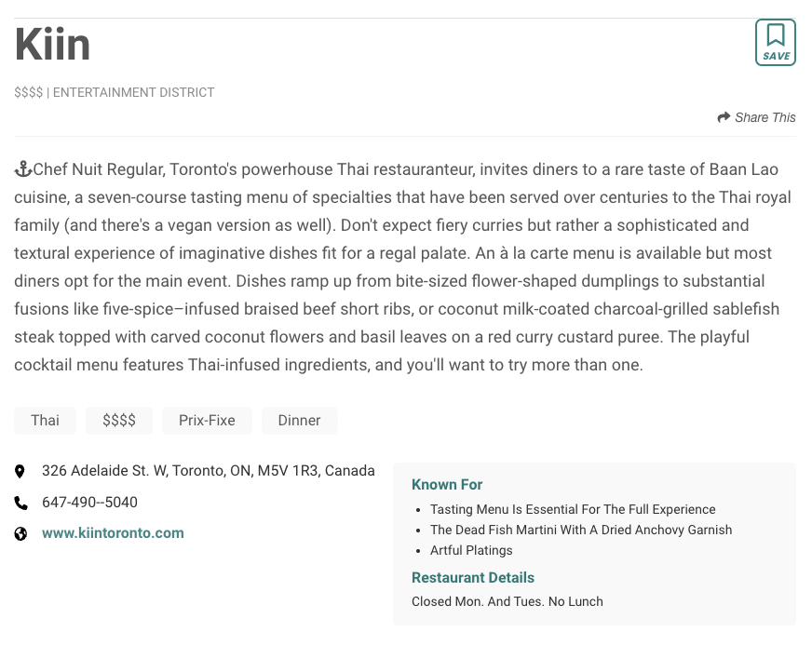
Task: Click the Artful Platings bullet item
Action: [471, 550]
